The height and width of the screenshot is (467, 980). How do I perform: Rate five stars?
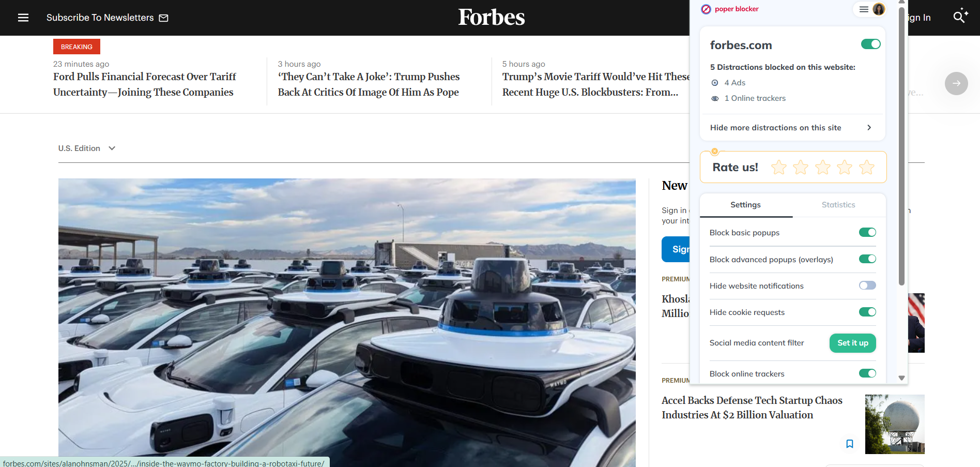[x=867, y=167]
